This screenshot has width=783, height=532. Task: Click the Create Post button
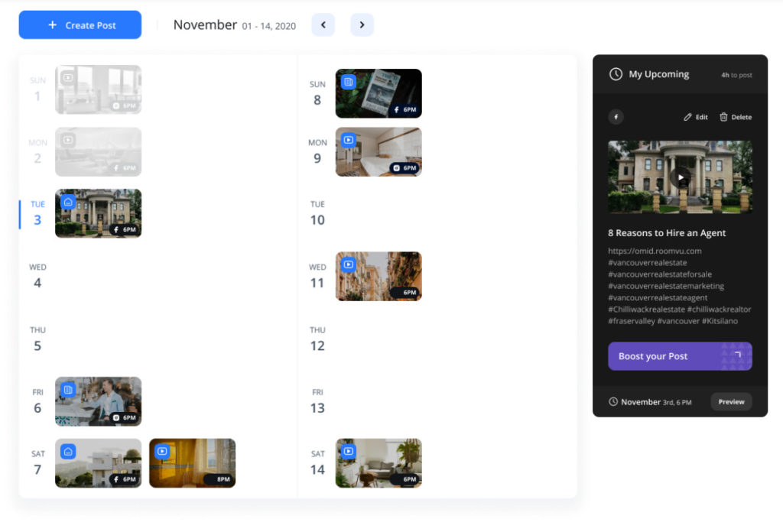pos(80,25)
